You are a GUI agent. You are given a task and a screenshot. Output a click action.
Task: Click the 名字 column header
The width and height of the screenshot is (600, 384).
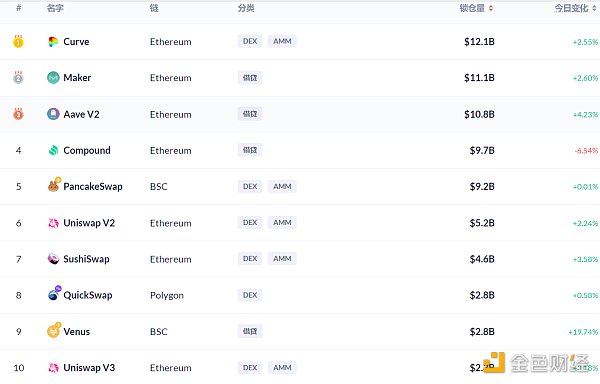pos(55,8)
